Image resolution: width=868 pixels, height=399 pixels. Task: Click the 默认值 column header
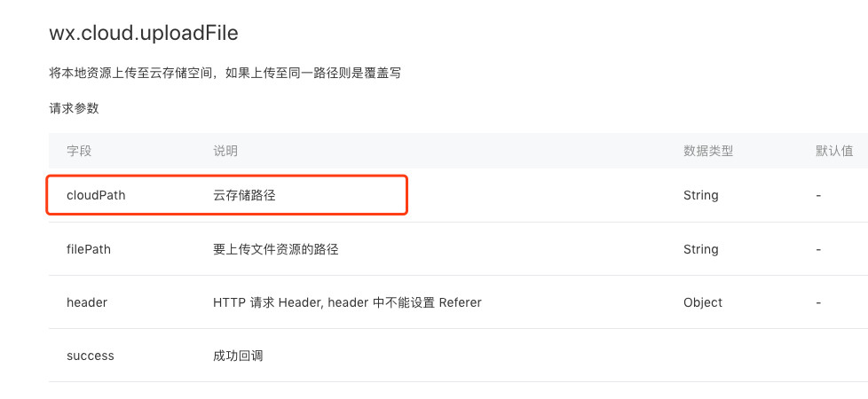(834, 151)
